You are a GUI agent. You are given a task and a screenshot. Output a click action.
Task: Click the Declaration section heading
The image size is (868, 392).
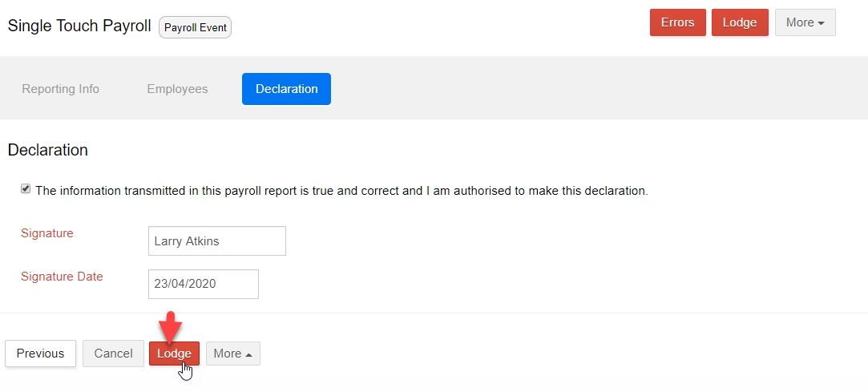(47, 150)
